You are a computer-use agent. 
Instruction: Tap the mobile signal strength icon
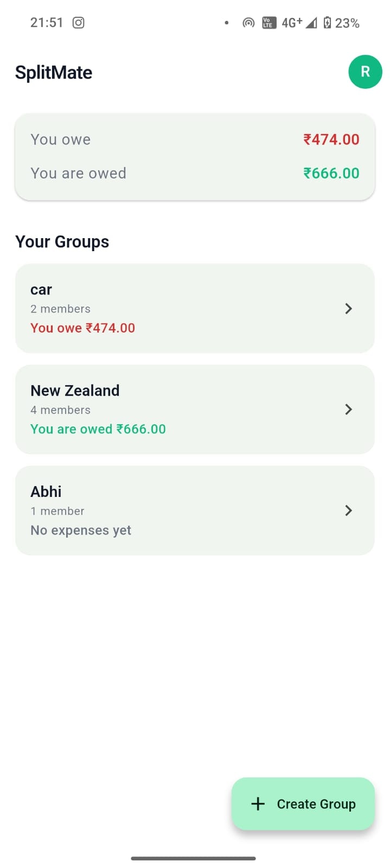[311, 23]
